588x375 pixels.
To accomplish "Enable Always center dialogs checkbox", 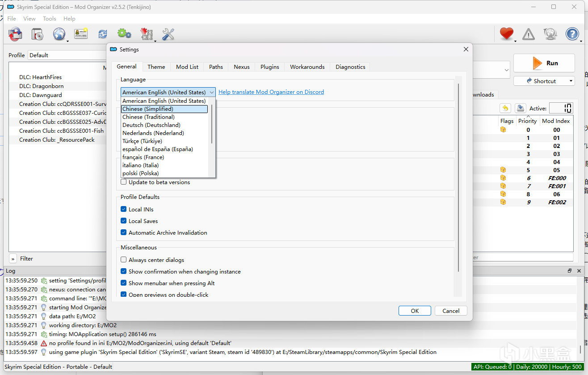I will [x=124, y=260].
